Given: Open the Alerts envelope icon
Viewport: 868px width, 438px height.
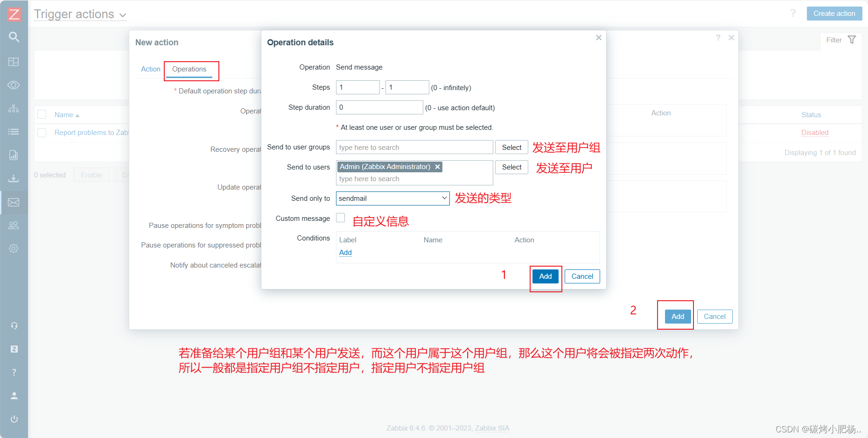Looking at the screenshot, I should 14,202.
